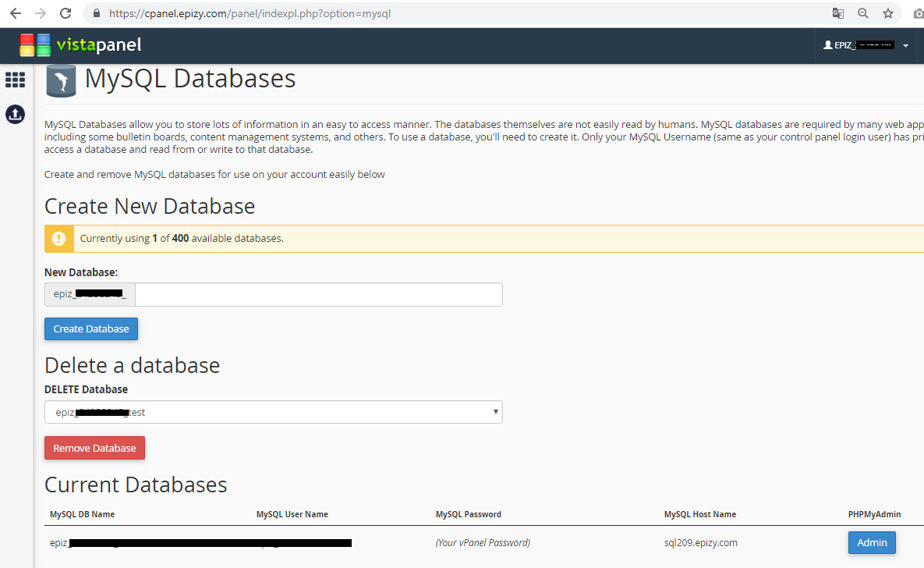Open the translate page icon

(837, 13)
